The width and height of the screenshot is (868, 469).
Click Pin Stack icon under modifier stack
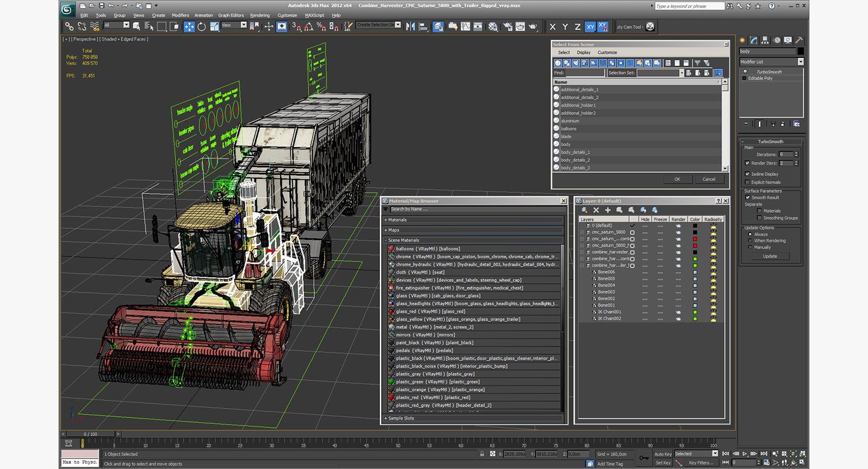(746, 124)
